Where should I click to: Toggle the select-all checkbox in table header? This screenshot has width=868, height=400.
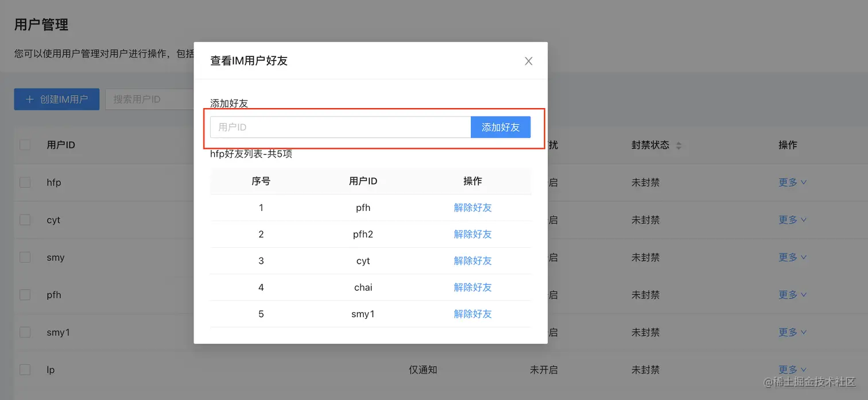25,145
